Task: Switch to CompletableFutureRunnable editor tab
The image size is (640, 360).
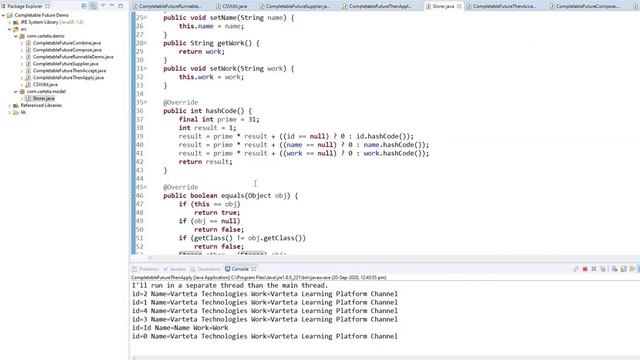Action: pyautogui.click(x=167, y=6)
